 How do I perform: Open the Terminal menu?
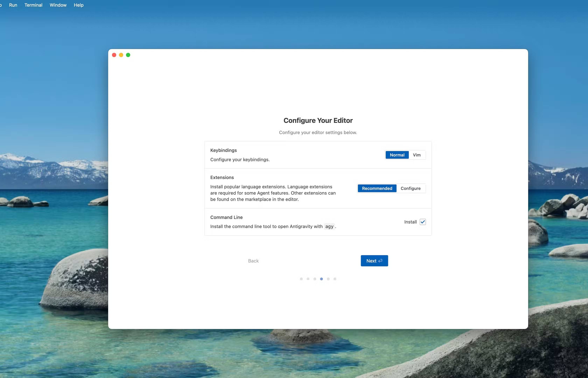(33, 5)
